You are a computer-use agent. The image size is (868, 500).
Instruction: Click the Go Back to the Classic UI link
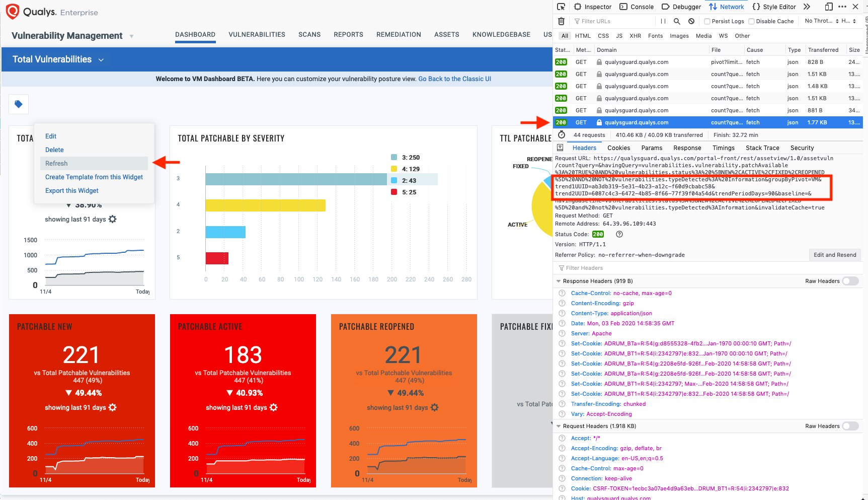tap(454, 79)
